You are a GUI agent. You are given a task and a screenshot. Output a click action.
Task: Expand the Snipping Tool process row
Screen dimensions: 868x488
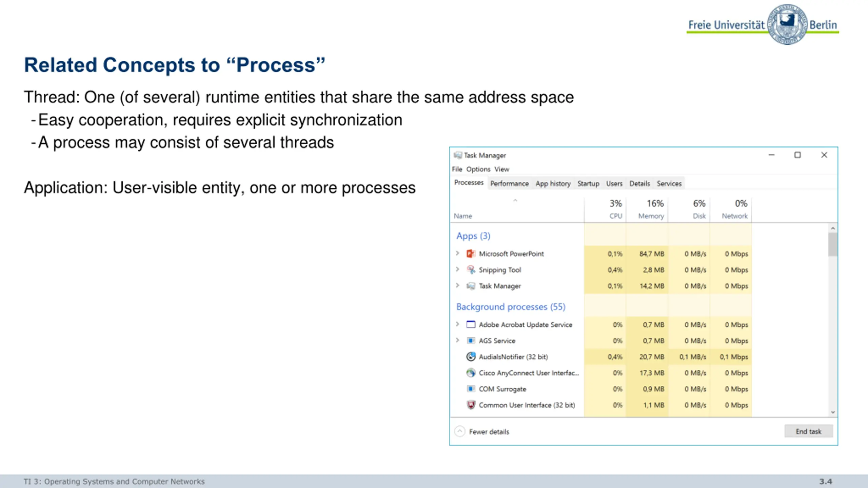457,269
